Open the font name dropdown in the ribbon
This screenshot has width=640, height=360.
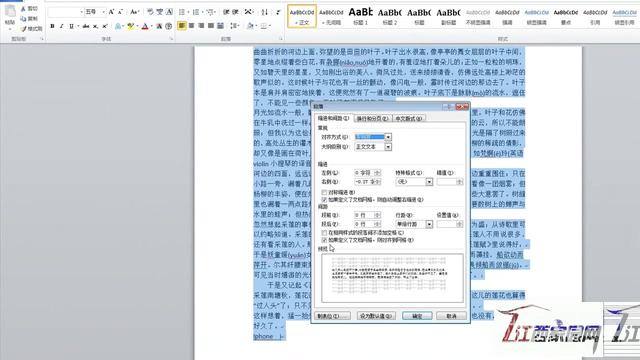81,12
